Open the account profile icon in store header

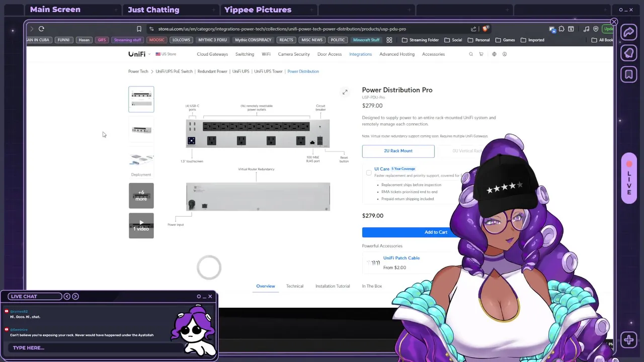[505, 54]
